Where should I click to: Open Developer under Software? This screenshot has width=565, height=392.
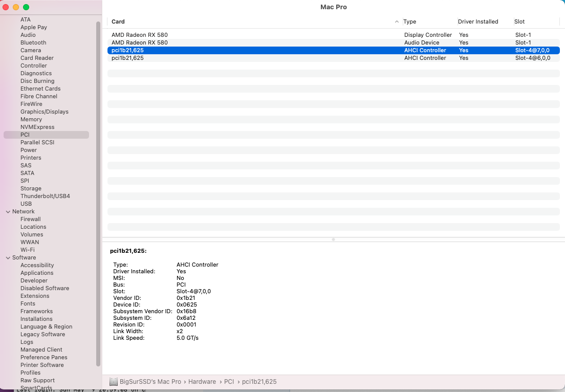(x=34, y=281)
